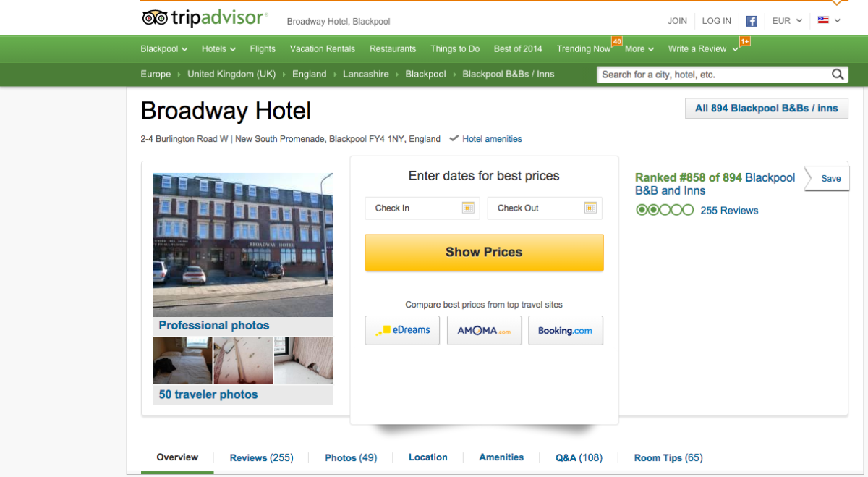Click the search magnifier icon
This screenshot has height=477, width=868.
(x=838, y=75)
